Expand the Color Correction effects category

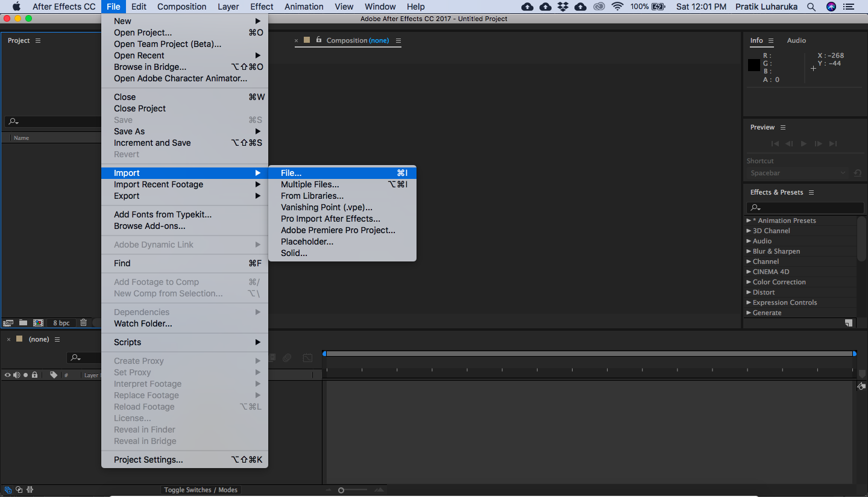(x=749, y=282)
